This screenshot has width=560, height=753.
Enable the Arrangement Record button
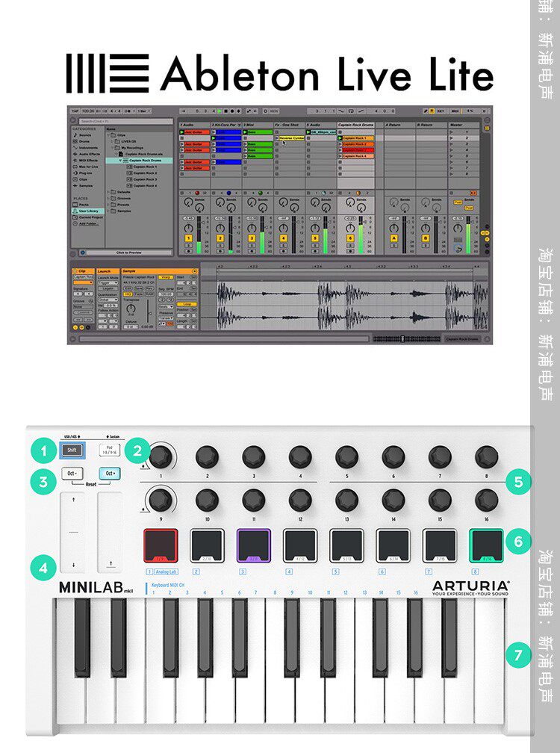coord(232,111)
